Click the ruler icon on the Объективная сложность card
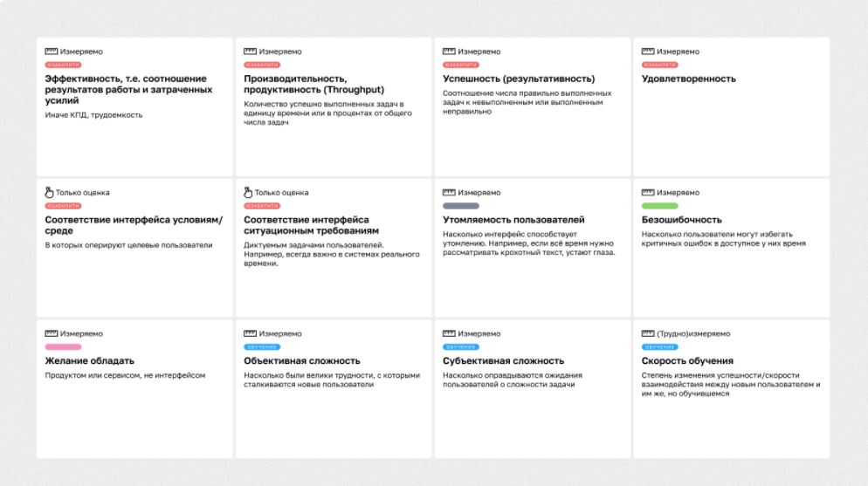The image size is (868, 486). tap(251, 333)
